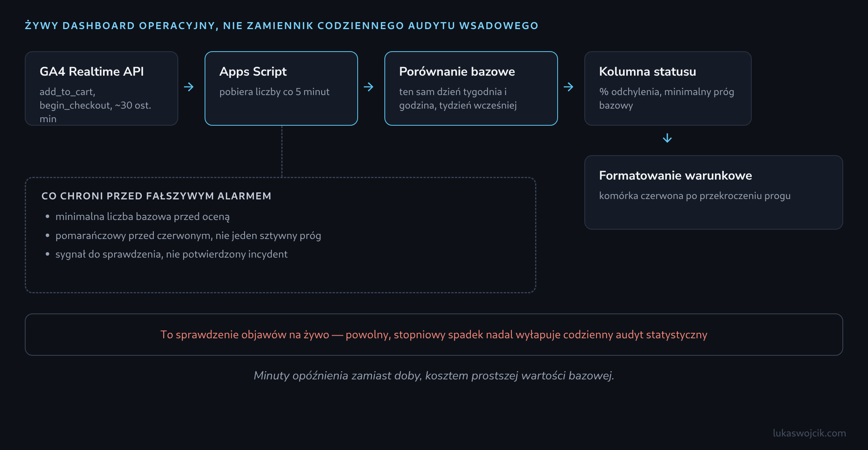Click 'add_to_cart, begin_checkout' description text
The height and width of the screenshot is (450, 868).
95,105
